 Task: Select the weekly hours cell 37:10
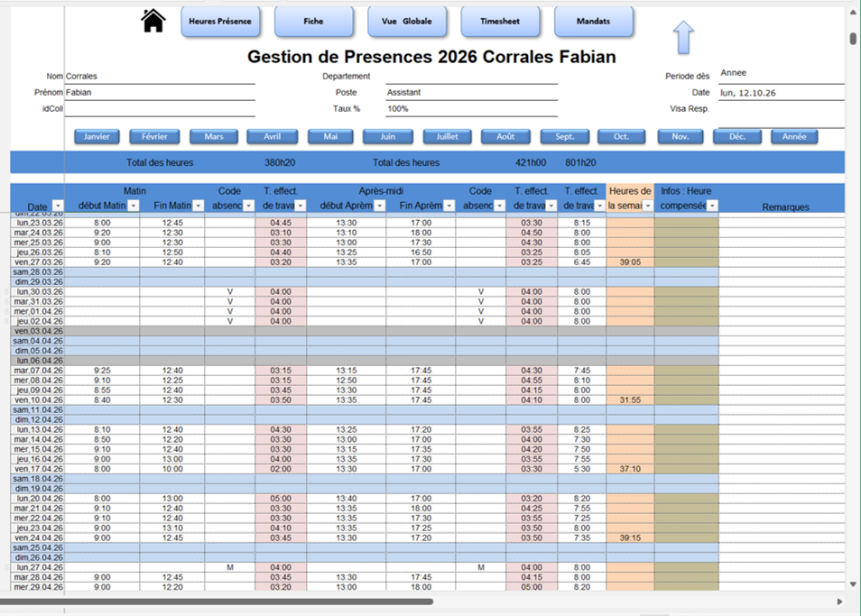point(630,469)
